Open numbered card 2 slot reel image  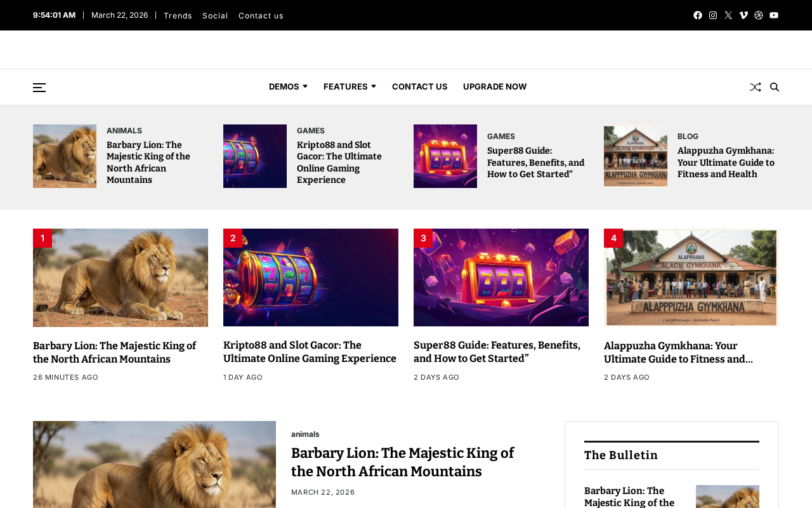coord(311,277)
